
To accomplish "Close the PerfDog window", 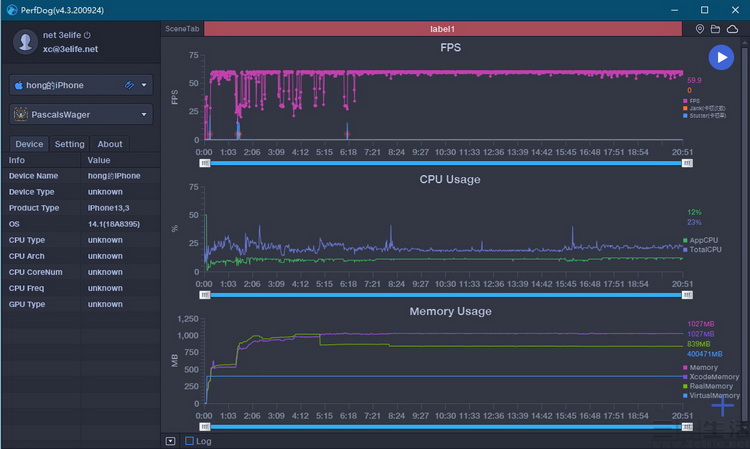I will click(735, 10).
